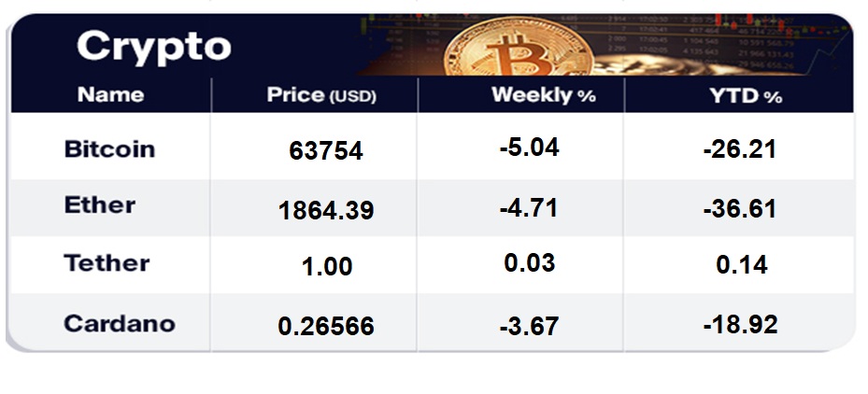Screen dimensions: 868x394
Task: Select the Bitcoin row name
Action: [x=109, y=149]
